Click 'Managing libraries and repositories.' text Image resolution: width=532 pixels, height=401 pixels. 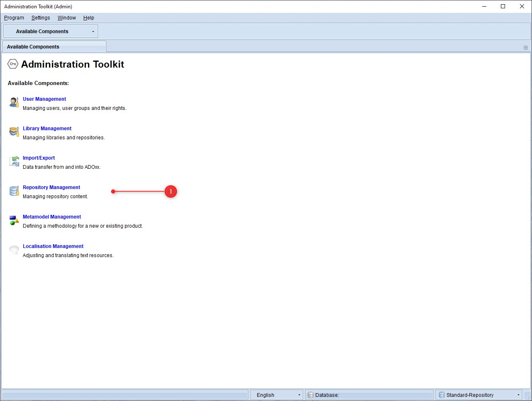click(x=64, y=138)
